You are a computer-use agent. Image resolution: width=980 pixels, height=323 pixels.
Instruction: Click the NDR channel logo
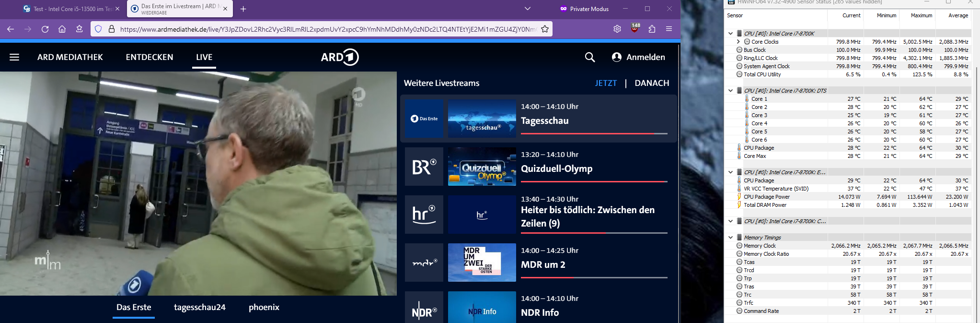(424, 307)
